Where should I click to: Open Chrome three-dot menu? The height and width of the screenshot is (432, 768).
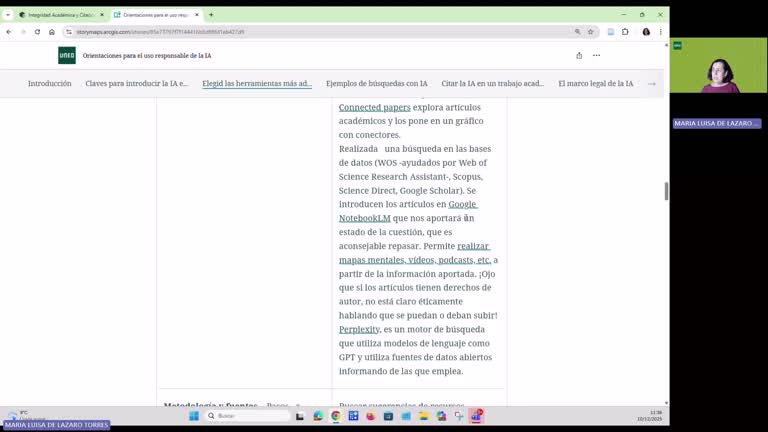tap(660, 32)
